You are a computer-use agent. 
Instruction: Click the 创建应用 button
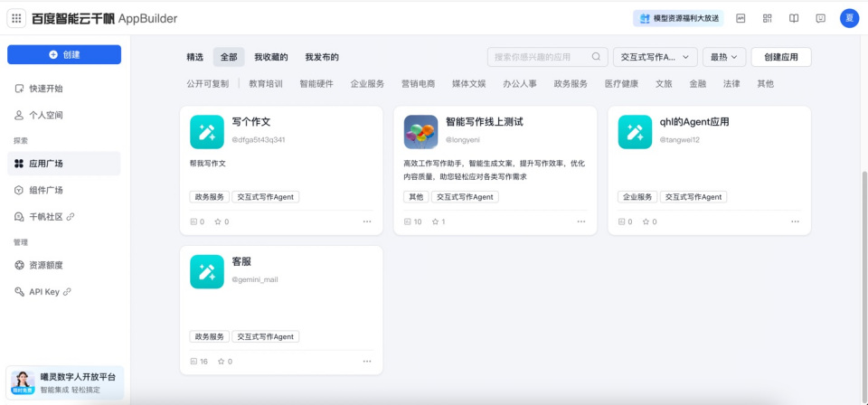coord(781,57)
